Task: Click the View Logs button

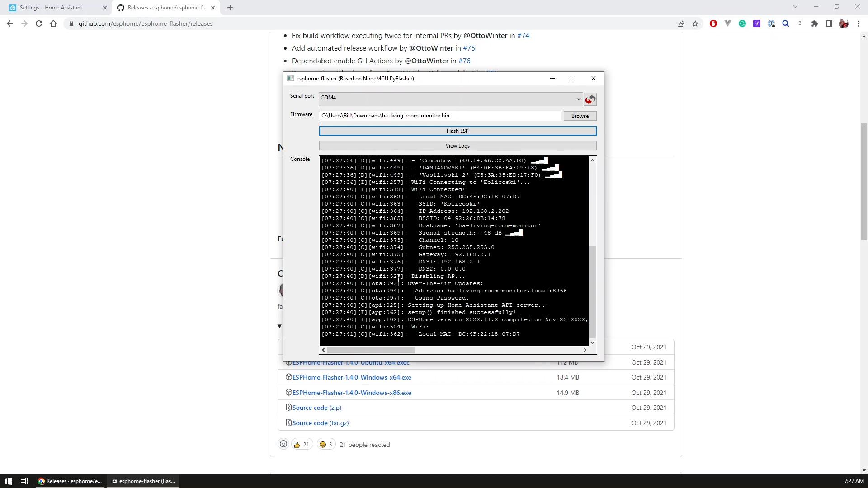Action: (x=458, y=146)
